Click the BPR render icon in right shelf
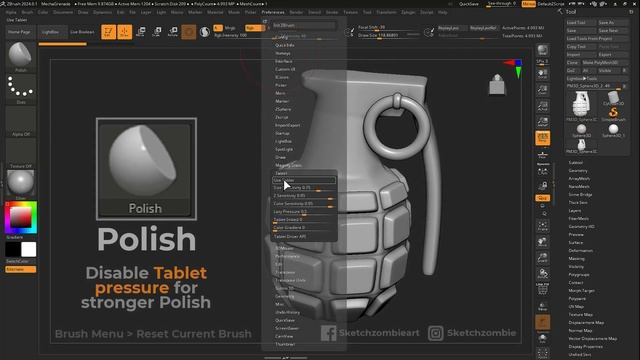 (542, 51)
